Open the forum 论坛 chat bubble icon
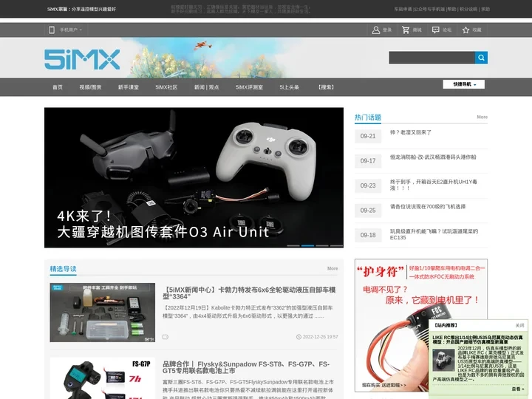This screenshot has height=399, width=532. point(436,30)
